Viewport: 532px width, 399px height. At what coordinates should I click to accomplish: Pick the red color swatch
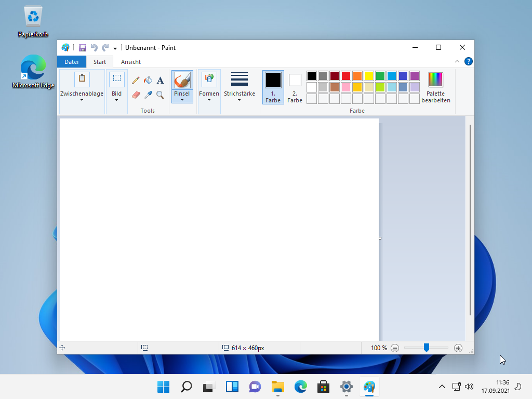tap(346, 76)
